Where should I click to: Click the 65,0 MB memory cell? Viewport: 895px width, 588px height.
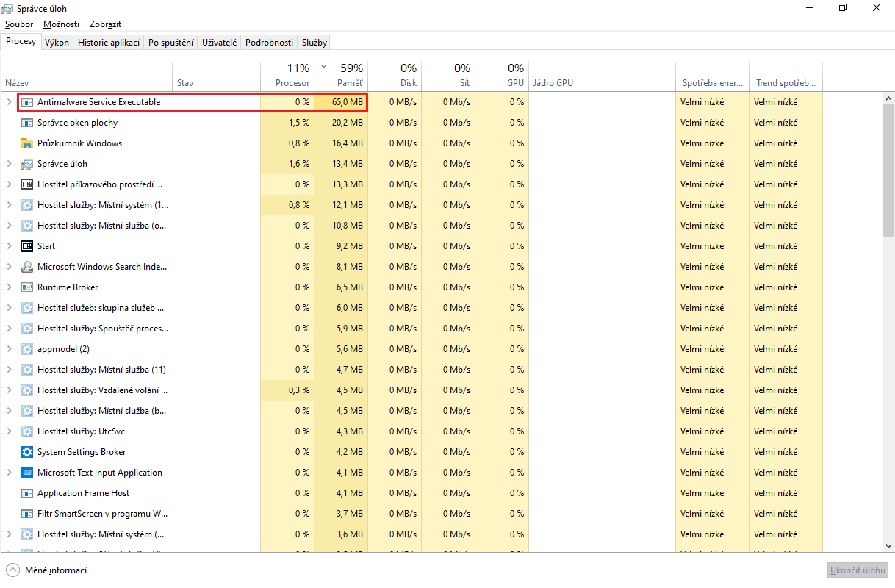pos(340,102)
